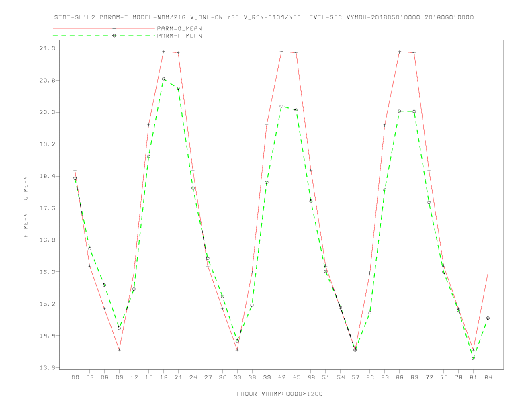Click the green F_MEAN circle marker at hour 60
Screen dimensions: 532x411
point(370,313)
